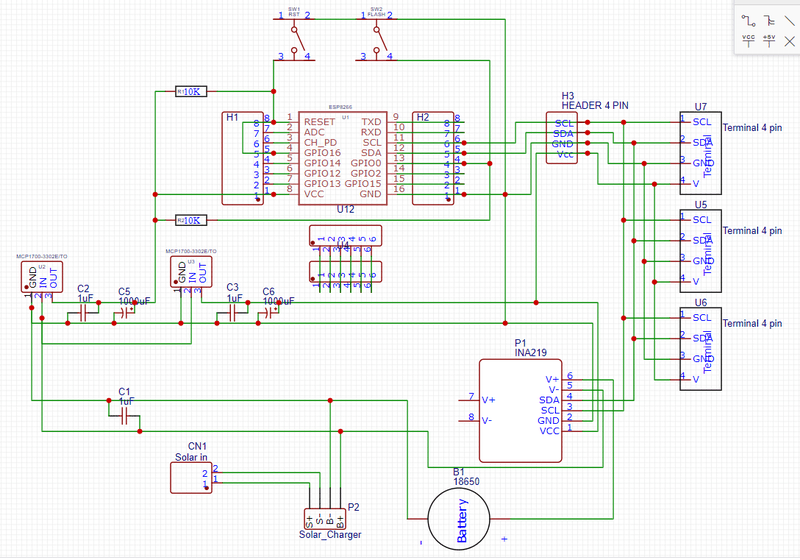Select the CN1 Solar in connector
Screen dimensions: 800x560
(191, 478)
